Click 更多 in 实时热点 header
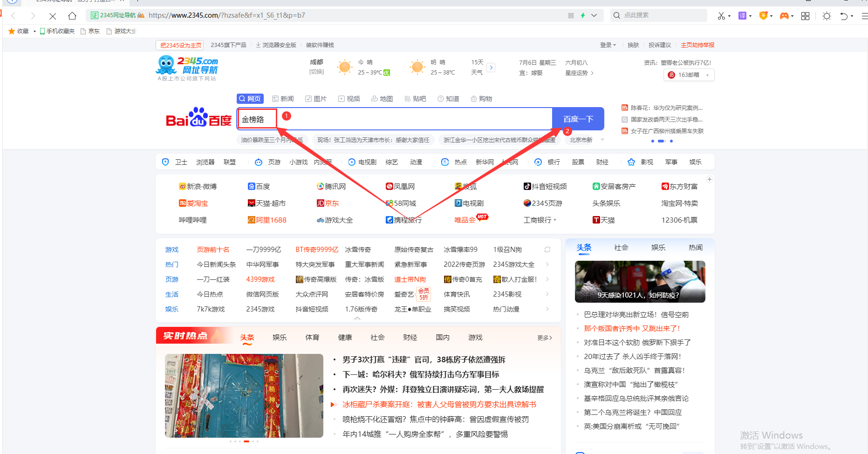Image resolution: width=868 pixels, height=454 pixels. point(544,338)
